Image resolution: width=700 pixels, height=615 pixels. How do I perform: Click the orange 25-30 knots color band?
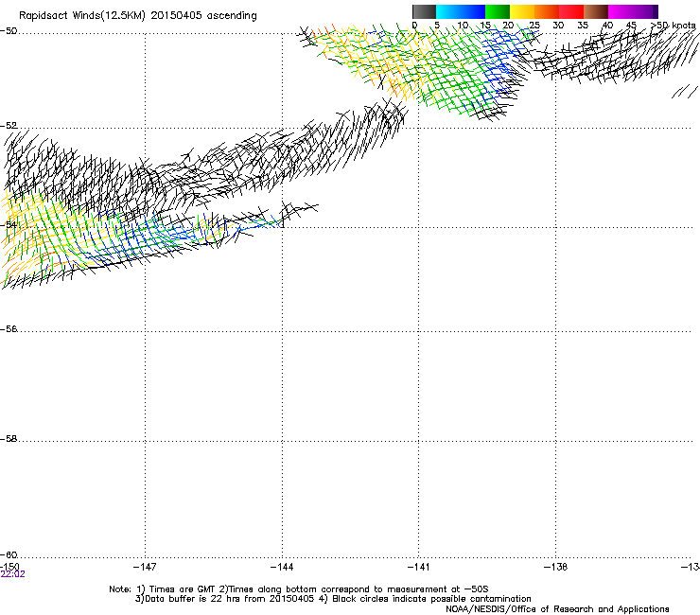[547, 11]
